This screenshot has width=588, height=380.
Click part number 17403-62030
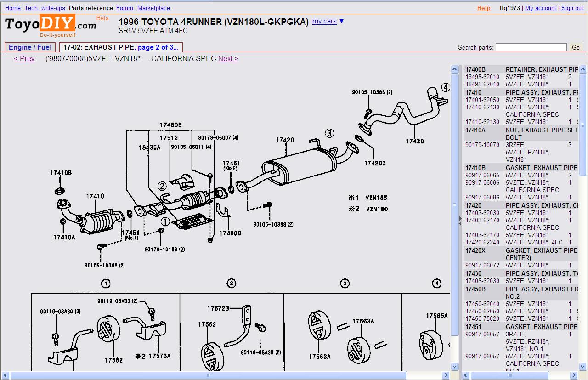(x=482, y=213)
